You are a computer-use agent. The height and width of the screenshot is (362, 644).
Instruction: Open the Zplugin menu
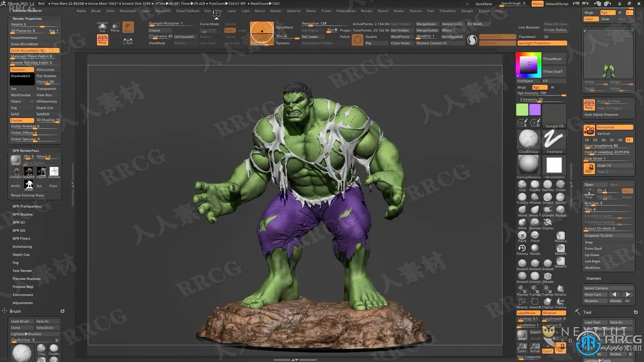(x=467, y=11)
